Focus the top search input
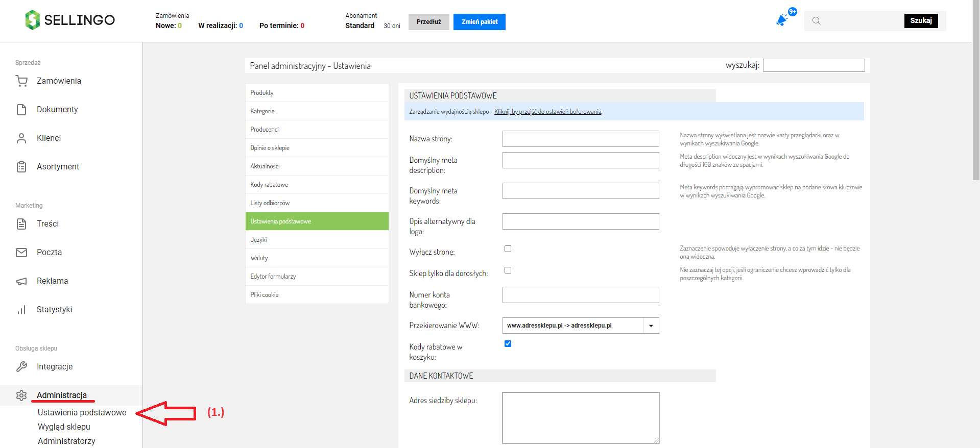The width and height of the screenshot is (980, 448). [863, 21]
